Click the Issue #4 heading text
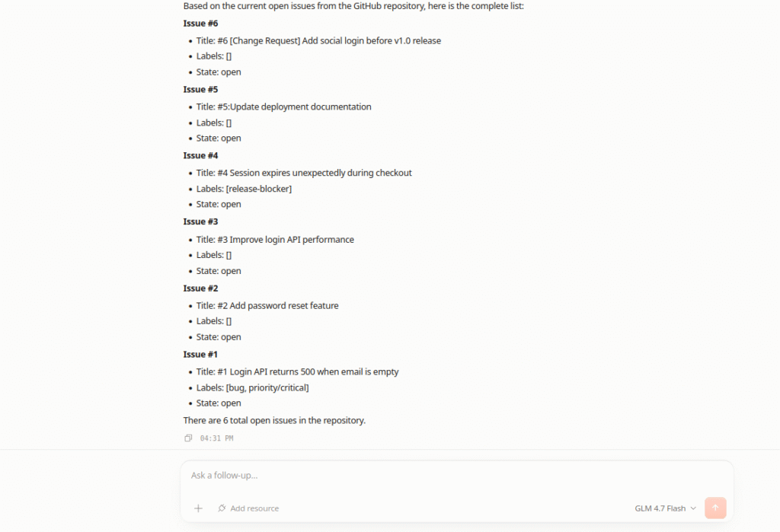This screenshot has height=532, width=780. [x=200, y=155]
